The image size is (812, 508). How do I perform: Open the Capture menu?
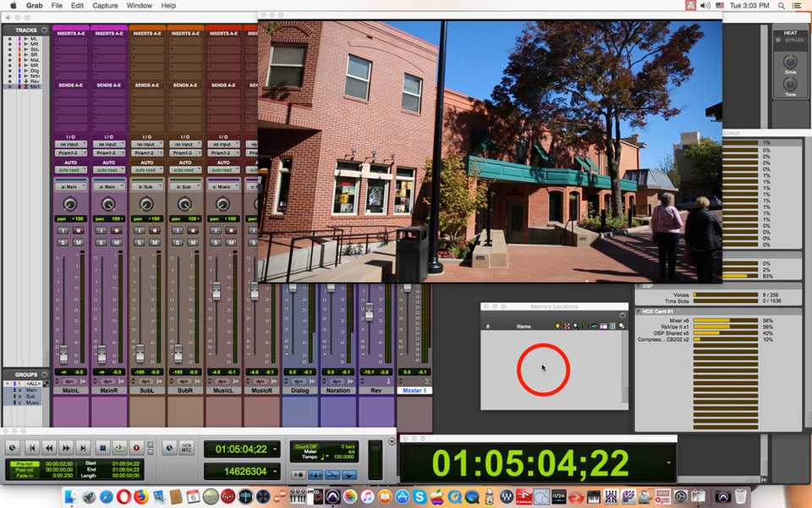[x=105, y=5]
